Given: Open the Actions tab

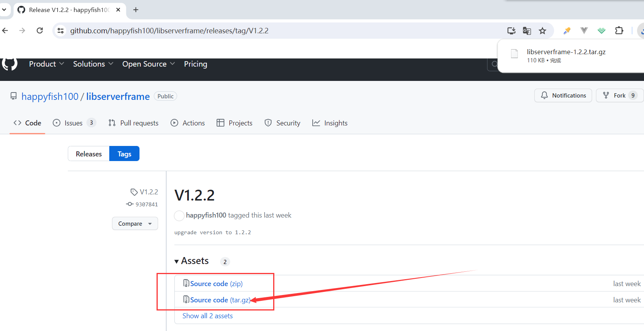Looking at the screenshot, I should pyautogui.click(x=188, y=123).
